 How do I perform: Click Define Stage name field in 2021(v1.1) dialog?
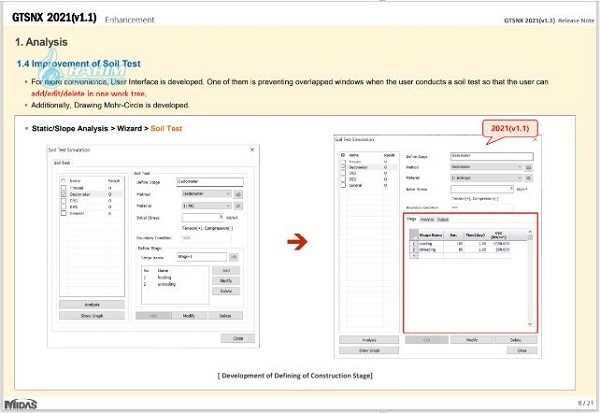tap(492, 156)
